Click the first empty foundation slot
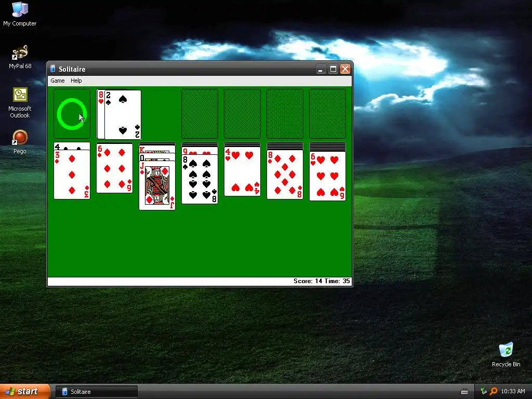This screenshot has width=532, height=399. coord(199,114)
